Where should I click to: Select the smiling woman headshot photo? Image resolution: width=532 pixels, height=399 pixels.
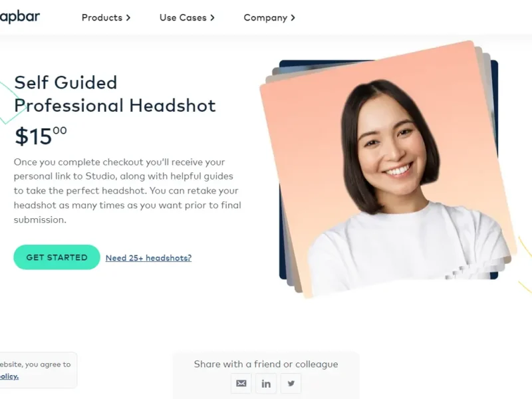(x=388, y=170)
